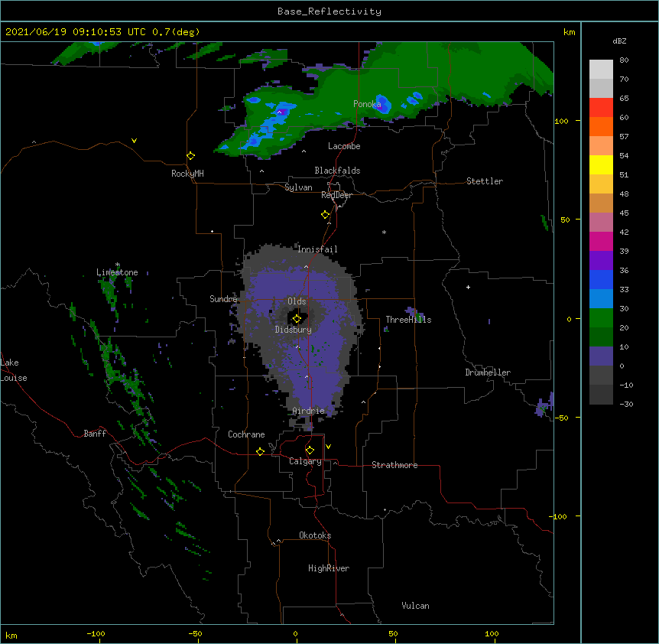This screenshot has width=659, height=644.
Task: Click the Olds town label
Action: coord(297,301)
